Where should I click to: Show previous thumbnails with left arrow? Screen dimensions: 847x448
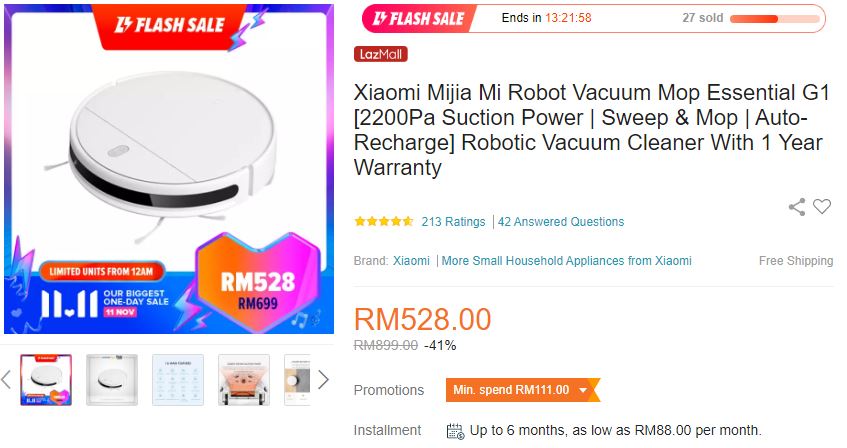pos(6,379)
